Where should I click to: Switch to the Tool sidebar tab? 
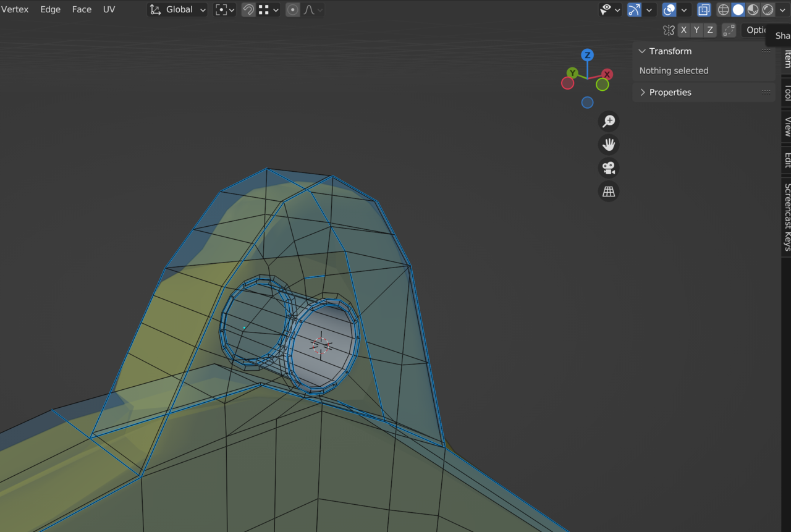tap(787, 93)
